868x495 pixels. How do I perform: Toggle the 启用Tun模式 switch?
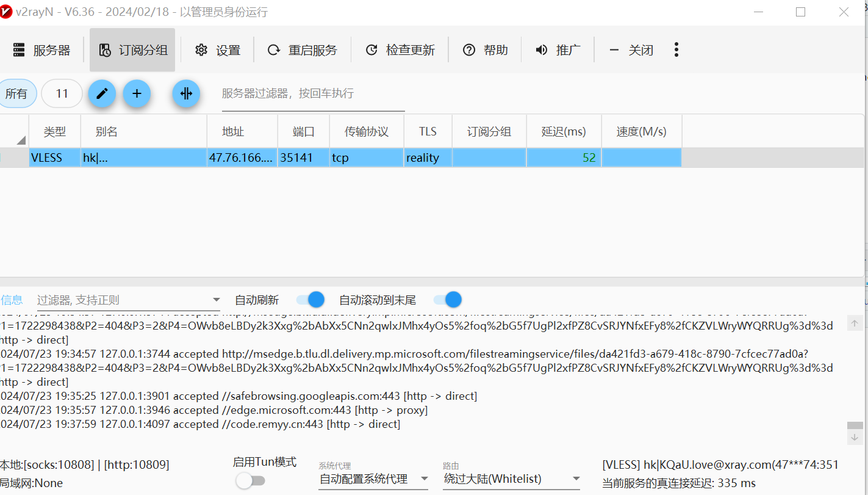[251, 481]
